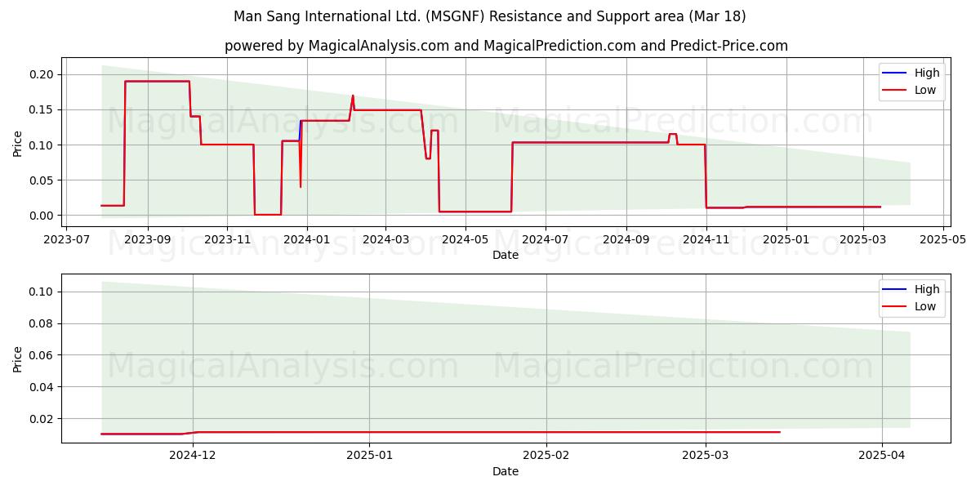Click the '0.15' y-axis tick on the top chart
Screen dimensions: 980x490
coord(42,109)
